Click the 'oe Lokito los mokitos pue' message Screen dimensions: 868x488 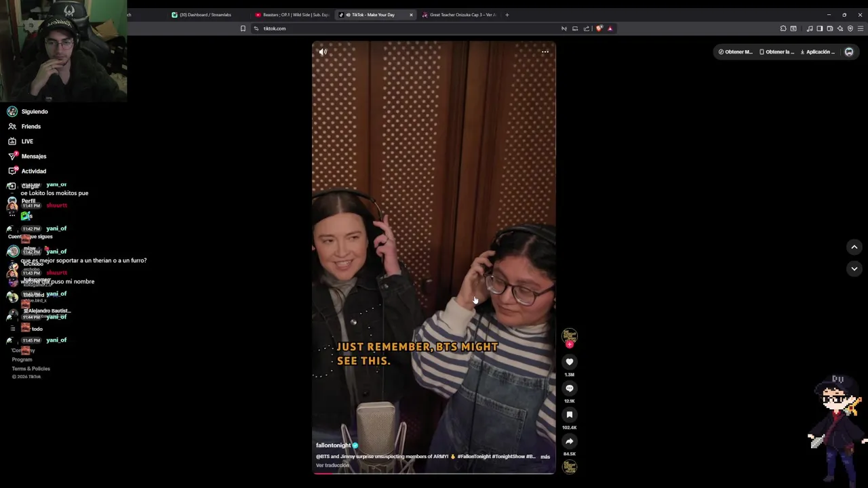click(54, 193)
